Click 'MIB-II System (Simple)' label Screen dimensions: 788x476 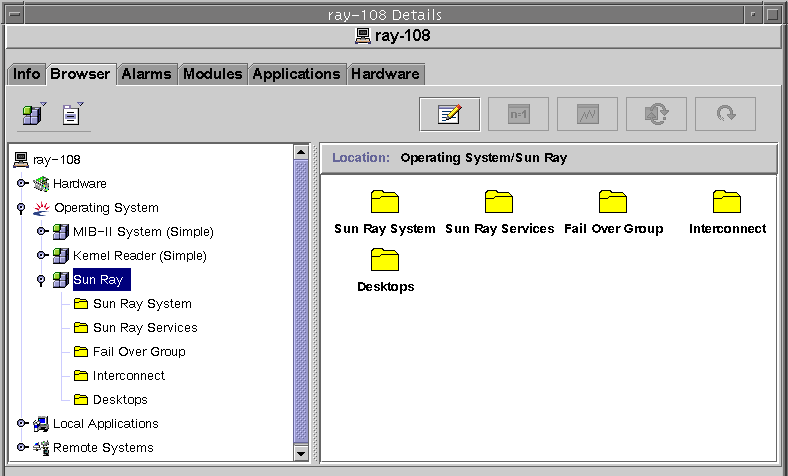click(143, 232)
